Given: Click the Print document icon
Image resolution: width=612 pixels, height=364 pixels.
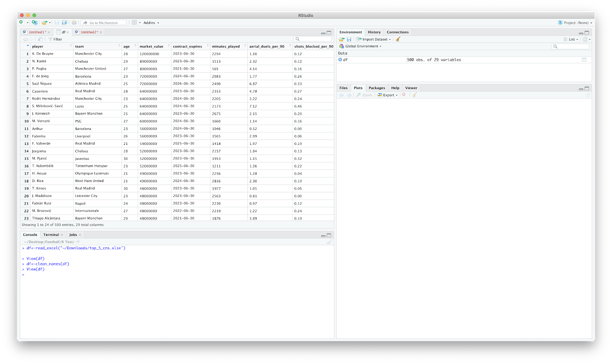Looking at the screenshot, I should click(x=74, y=23).
